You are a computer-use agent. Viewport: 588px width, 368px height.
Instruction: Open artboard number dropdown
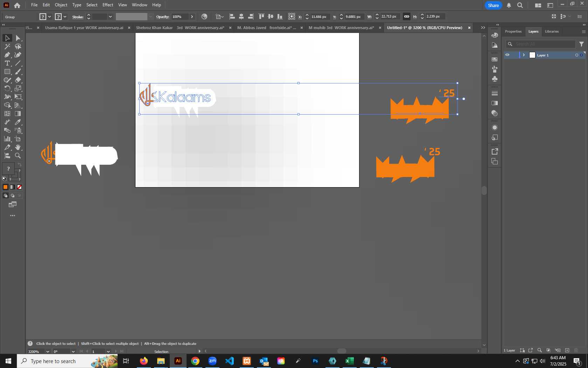point(108,352)
